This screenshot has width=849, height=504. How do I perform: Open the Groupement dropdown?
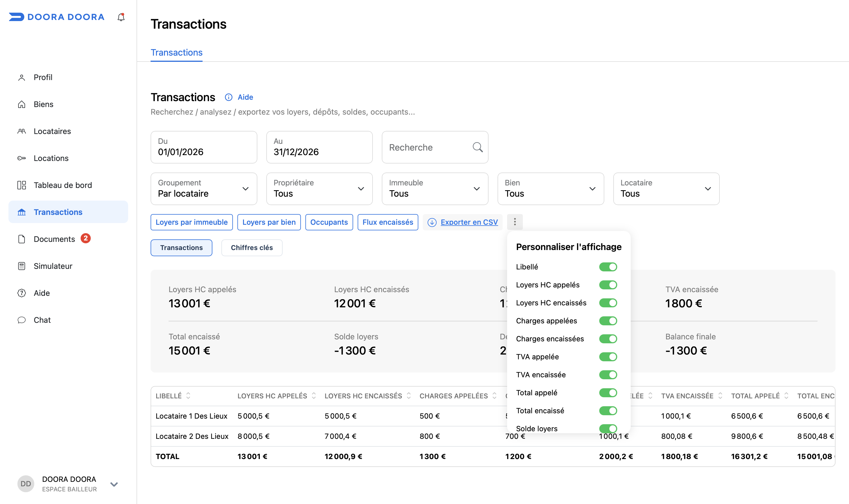point(204,189)
